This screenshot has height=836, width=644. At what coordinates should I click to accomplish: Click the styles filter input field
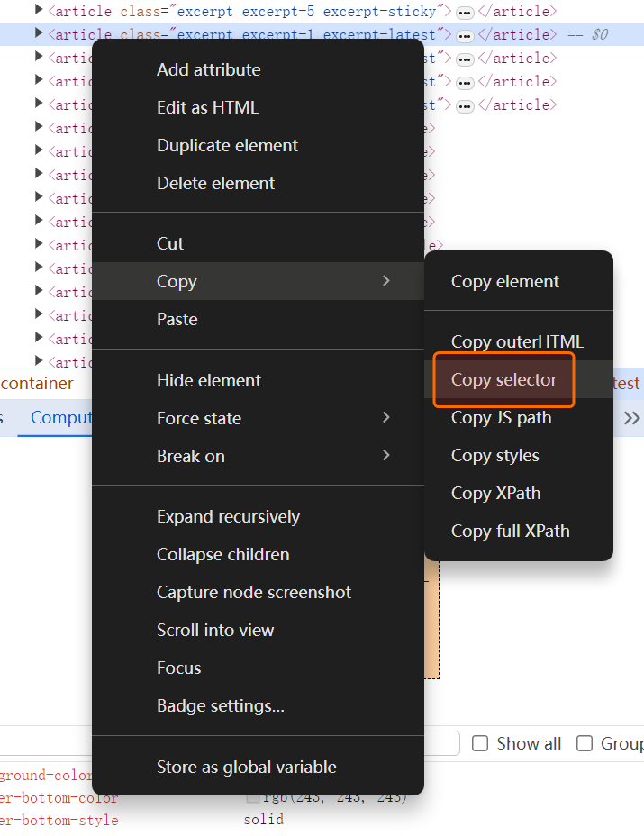click(225, 743)
